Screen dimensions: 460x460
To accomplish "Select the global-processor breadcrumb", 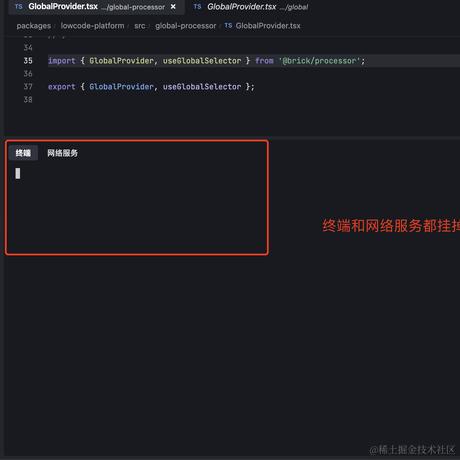I will (186, 26).
